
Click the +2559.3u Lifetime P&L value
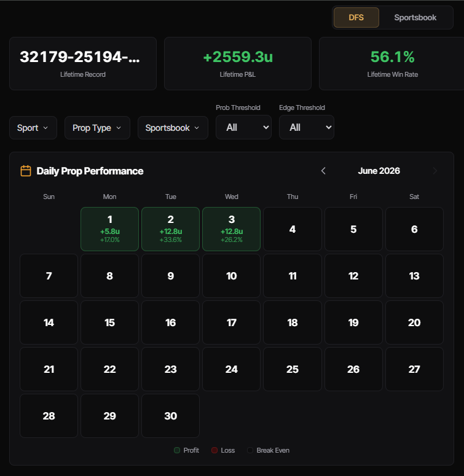pos(238,57)
